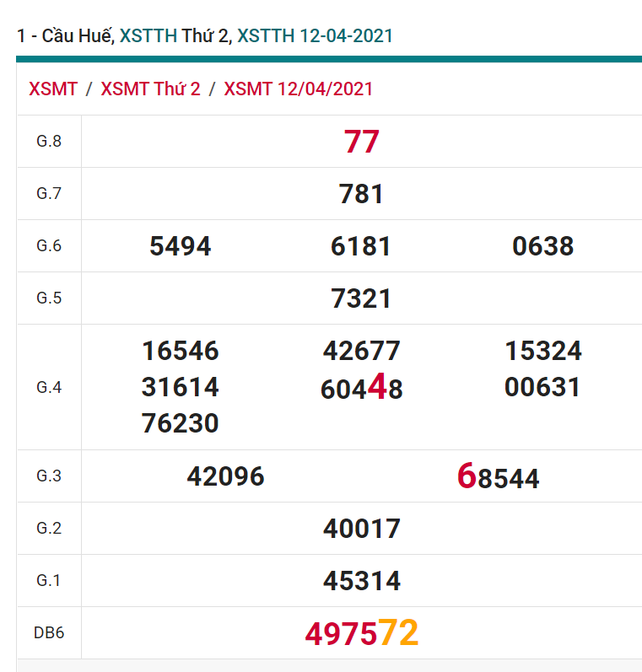Click the G.2 result 40017
Viewport: 642px width, 672px height.
[361, 529]
